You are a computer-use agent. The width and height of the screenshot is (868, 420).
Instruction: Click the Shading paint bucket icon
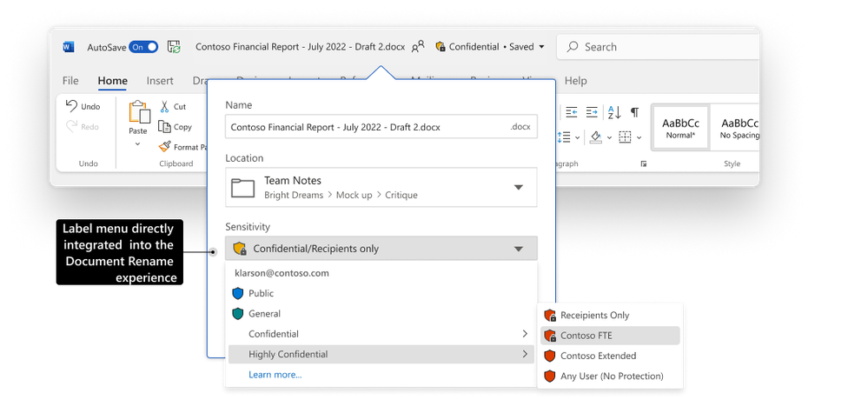[x=596, y=137]
